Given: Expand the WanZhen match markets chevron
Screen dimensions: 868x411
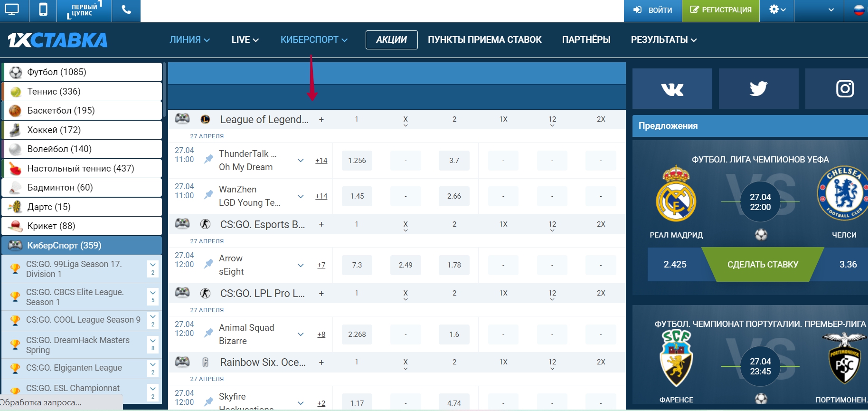Looking at the screenshot, I should 301,196.
